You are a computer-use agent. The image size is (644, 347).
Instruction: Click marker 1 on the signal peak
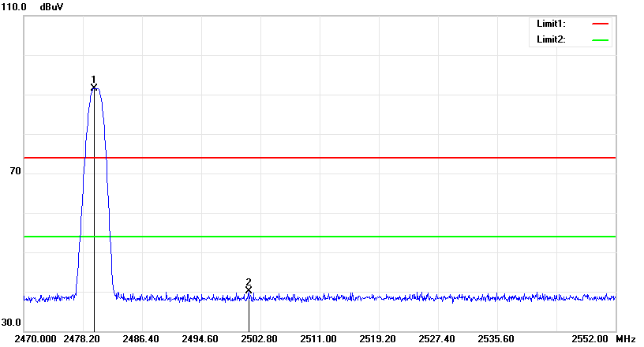[x=94, y=87]
